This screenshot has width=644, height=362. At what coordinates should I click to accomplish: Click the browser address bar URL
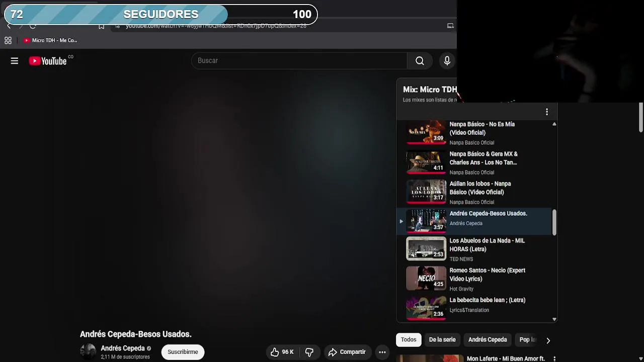216,26
